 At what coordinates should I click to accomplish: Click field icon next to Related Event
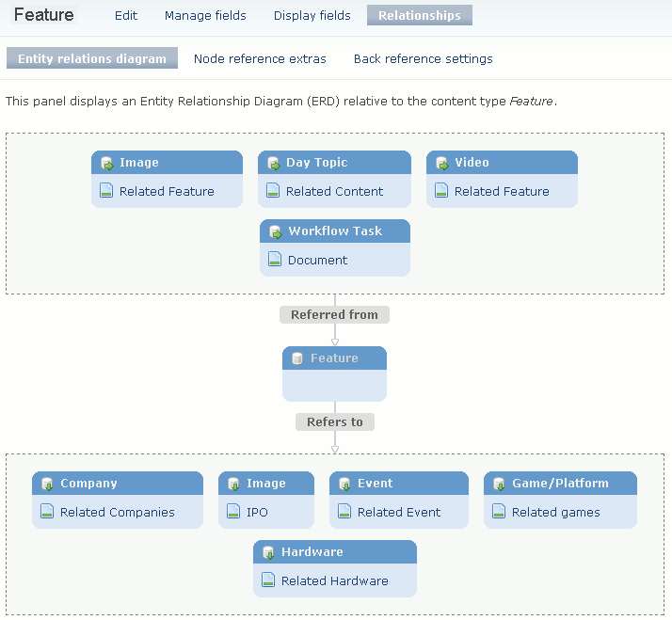tap(344, 511)
